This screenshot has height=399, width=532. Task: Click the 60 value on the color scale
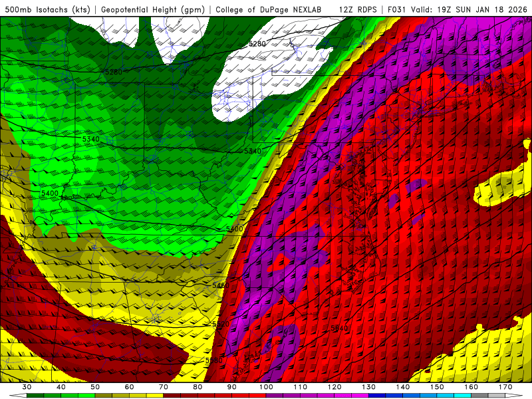(x=129, y=387)
